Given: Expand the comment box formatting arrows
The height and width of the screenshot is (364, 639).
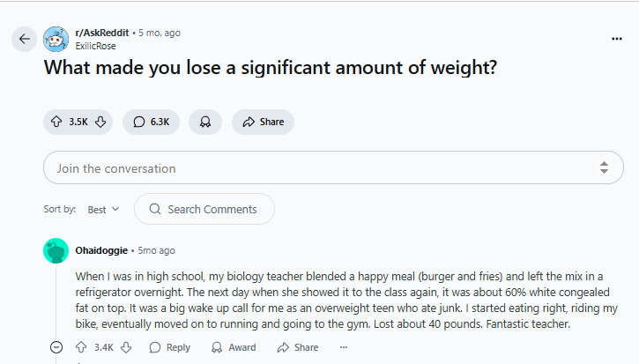Looking at the screenshot, I should point(604,167).
